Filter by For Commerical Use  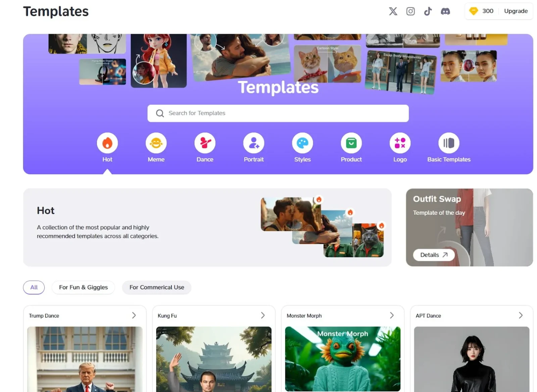(x=157, y=287)
